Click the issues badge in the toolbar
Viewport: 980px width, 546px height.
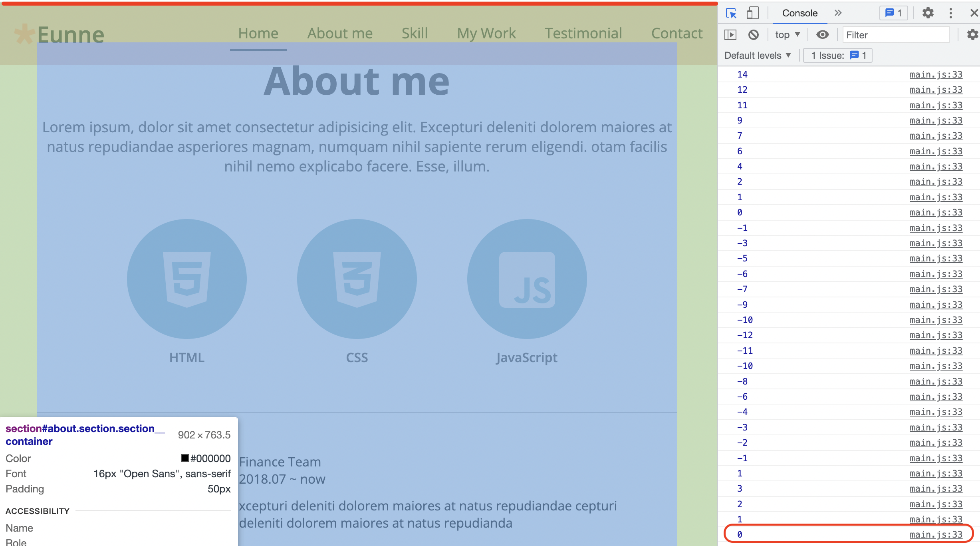pyautogui.click(x=894, y=13)
